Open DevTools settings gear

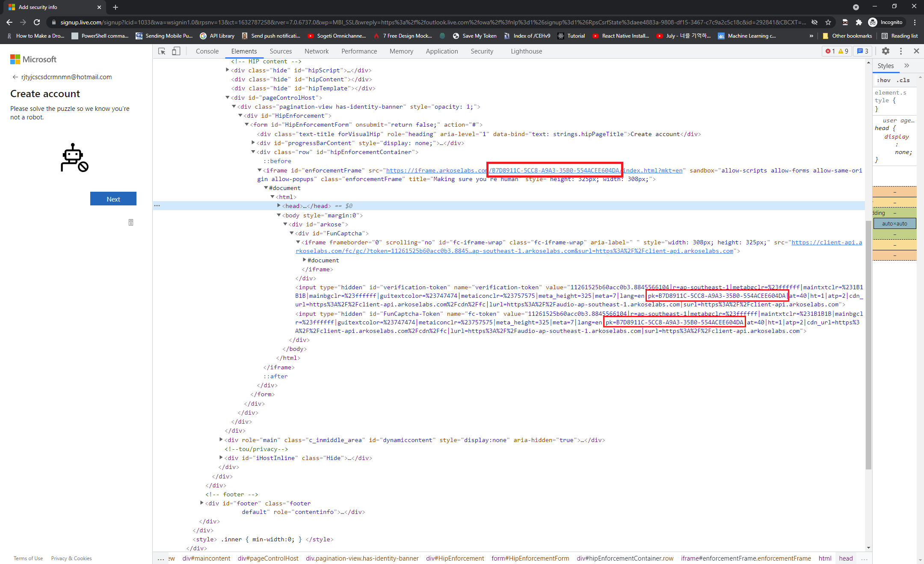pyautogui.click(x=885, y=51)
